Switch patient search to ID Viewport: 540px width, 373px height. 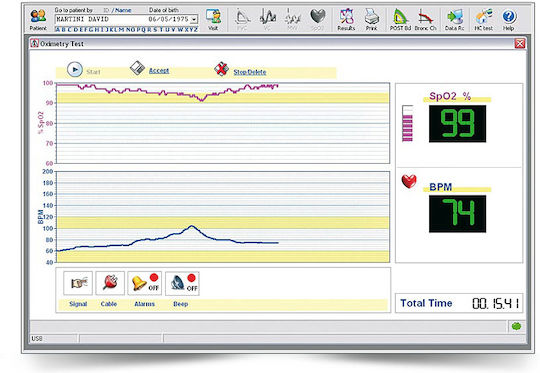106,10
